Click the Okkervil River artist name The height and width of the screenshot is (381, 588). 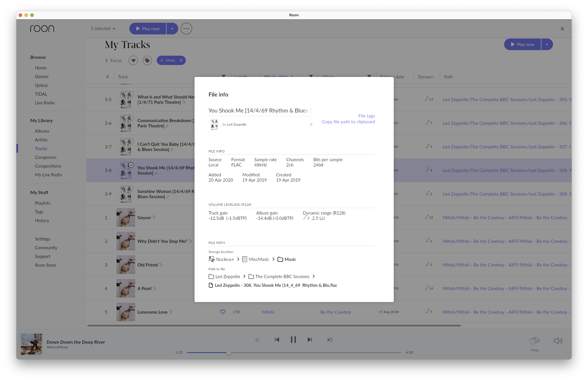tap(57, 347)
